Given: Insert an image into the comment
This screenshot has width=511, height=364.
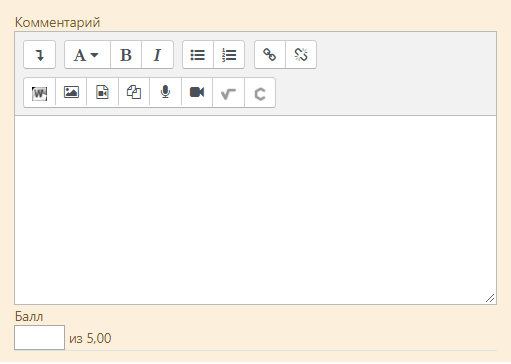Looking at the screenshot, I should click(x=71, y=93).
